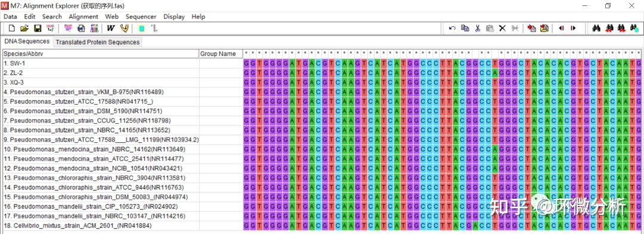Screen dimensions: 644x234
Task: Select the Pseudomonas_mendocina_strain_NCIB_10541 row
Action: click(x=101, y=168)
